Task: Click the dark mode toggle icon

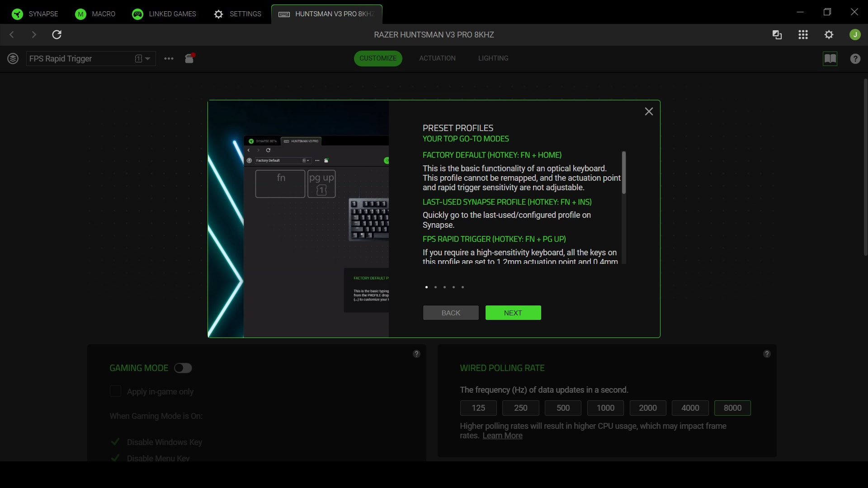Action: [777, 34]
